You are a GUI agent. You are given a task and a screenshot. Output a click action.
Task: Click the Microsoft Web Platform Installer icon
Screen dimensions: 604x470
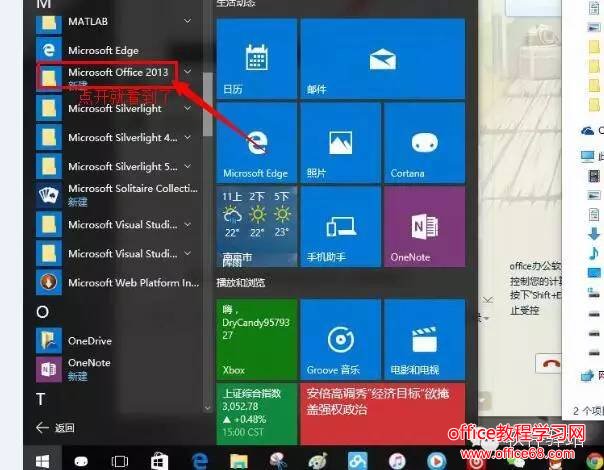tap(49, 282)
